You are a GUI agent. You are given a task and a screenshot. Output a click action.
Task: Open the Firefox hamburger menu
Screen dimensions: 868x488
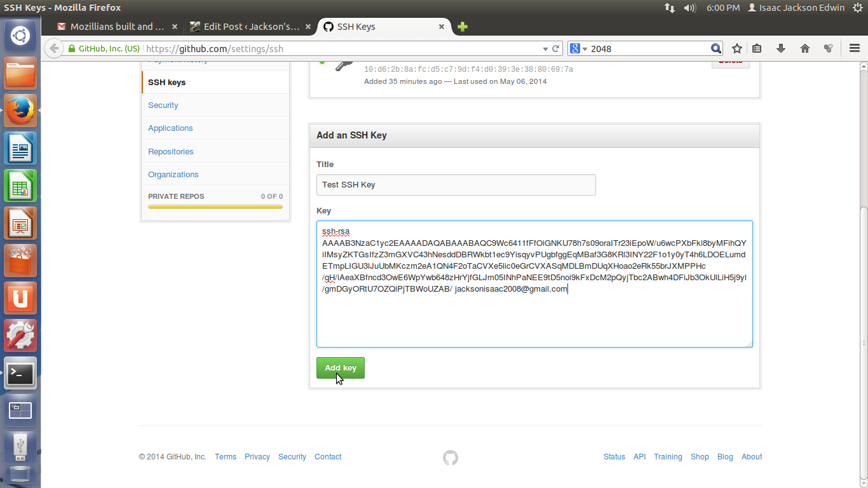click(x=855, y=48)
